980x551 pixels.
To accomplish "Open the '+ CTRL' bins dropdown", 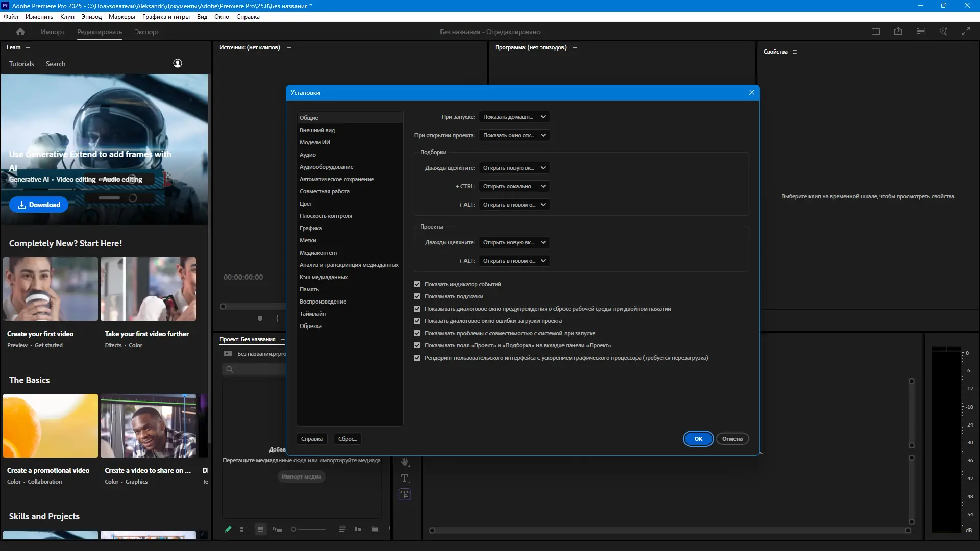I will pyautogui.click(x=514, y=186).
